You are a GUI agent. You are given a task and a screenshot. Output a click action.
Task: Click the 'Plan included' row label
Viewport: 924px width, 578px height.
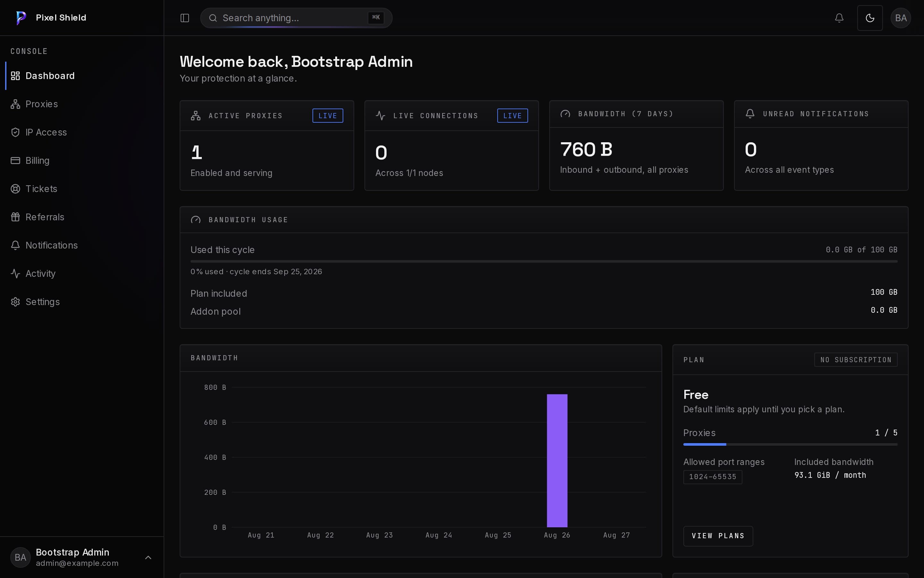(219, 293)
